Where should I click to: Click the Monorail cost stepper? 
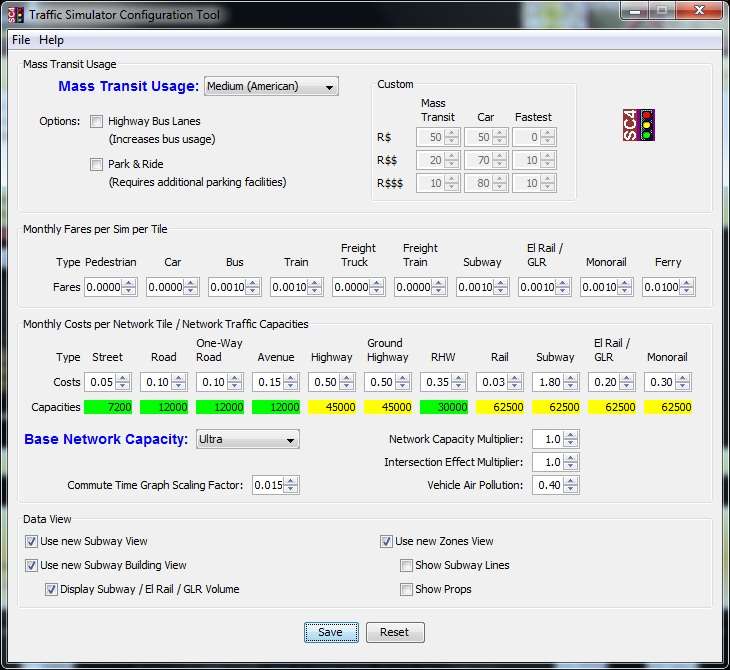click(683, 382)
